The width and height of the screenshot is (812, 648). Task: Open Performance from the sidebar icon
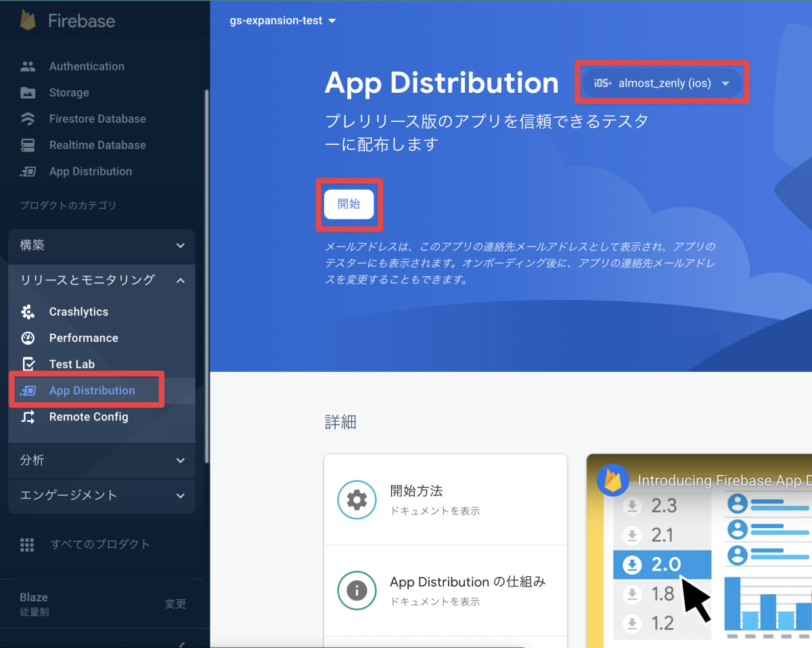[27, 337]
